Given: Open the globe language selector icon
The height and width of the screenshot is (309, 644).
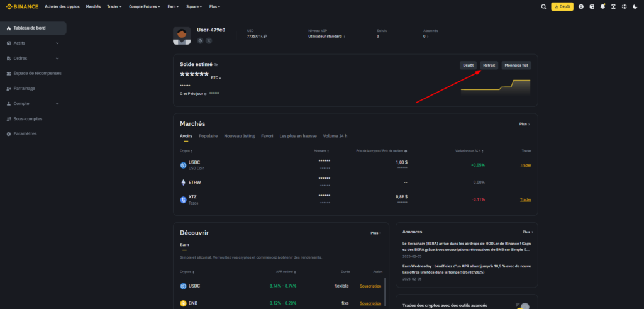Looking at the screenshot, I should tap(624, 6).
